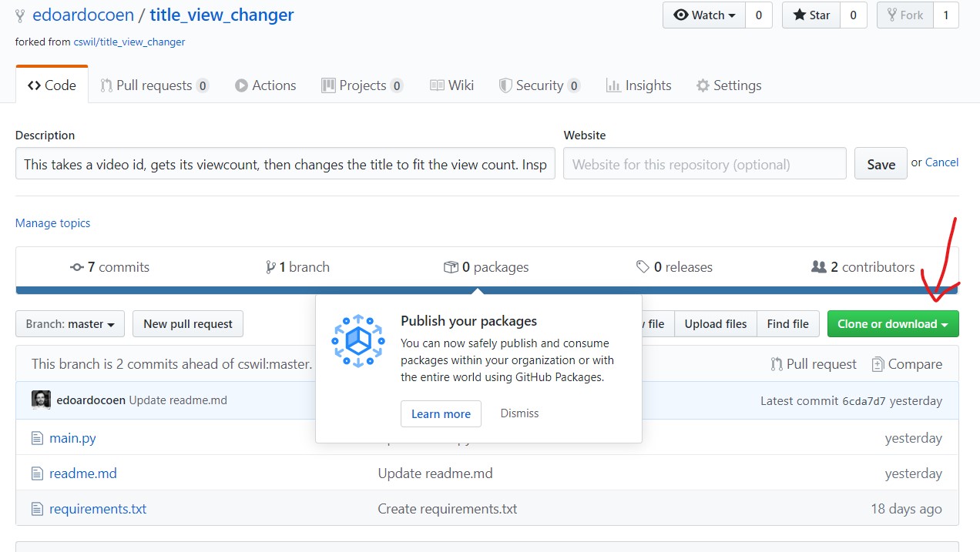Click the file icon beside readme.md
The image size is (980, 552).
pos(37,473)
